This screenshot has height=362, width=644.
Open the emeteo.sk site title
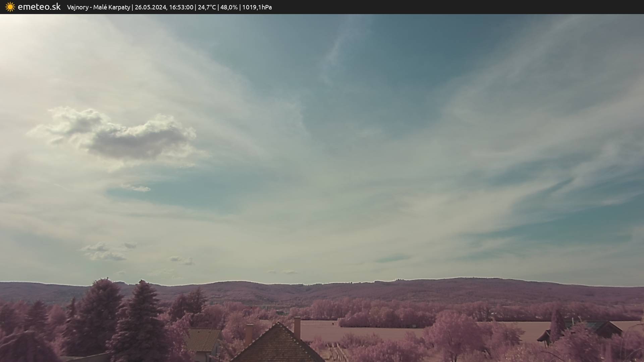[39, 7]
